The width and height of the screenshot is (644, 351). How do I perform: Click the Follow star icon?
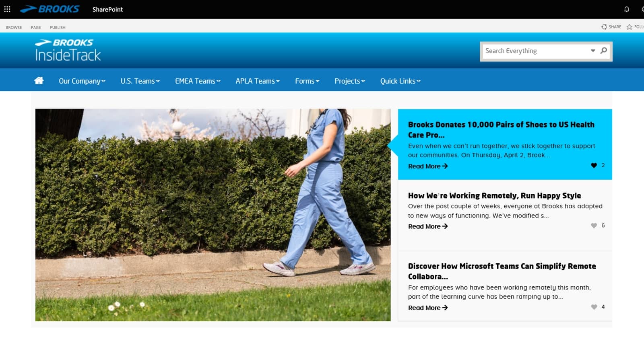tap(630, 27)
